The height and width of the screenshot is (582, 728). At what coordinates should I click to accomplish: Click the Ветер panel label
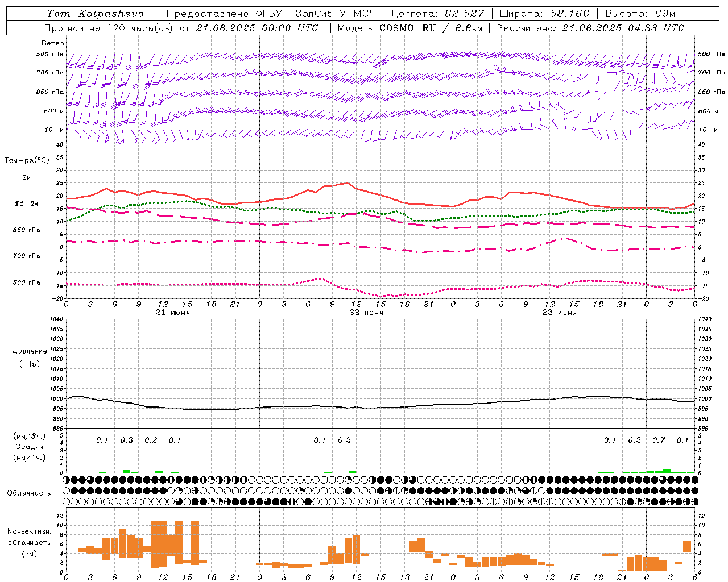[53, 43]
